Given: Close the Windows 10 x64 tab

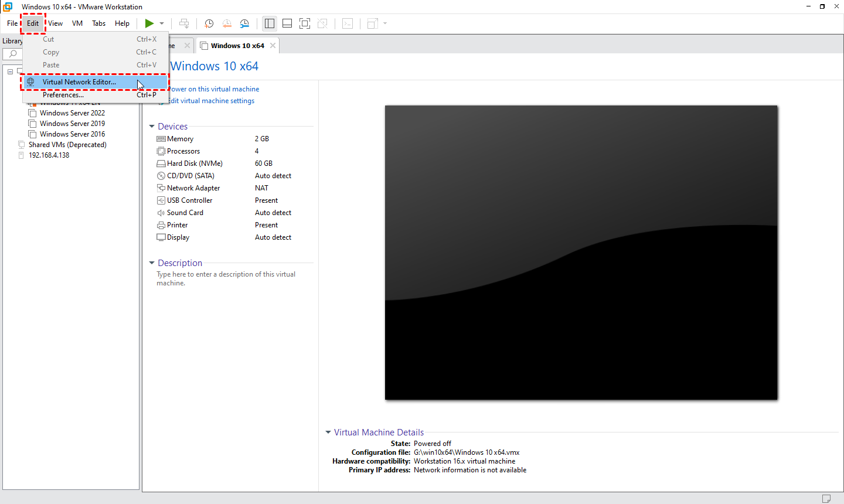Looking at the screenshot, I should 273,46.
